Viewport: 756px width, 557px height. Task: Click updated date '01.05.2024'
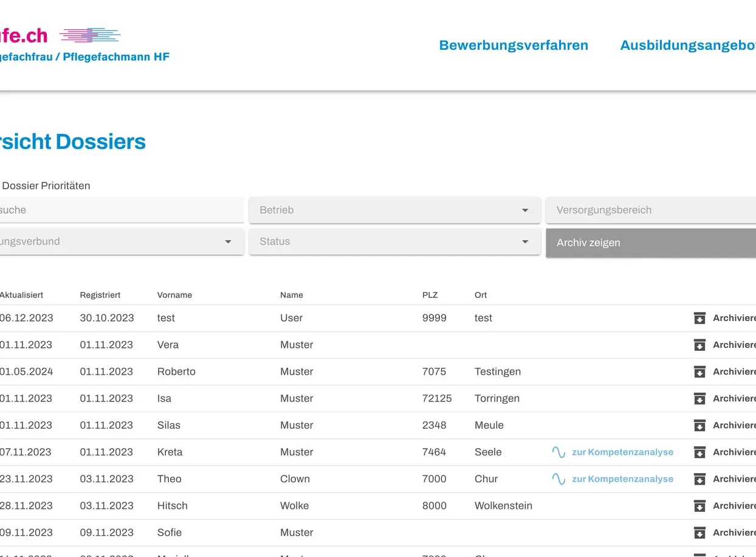pyautogui.click(x=26, y=372)
